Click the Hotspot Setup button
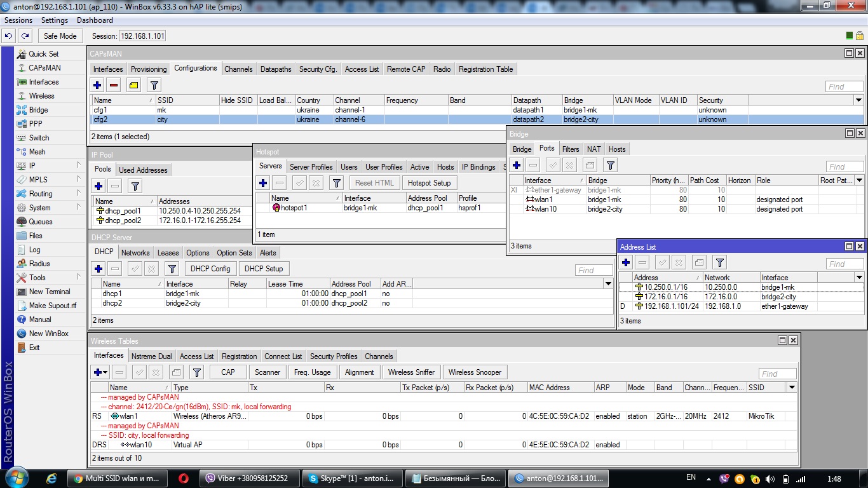 [429, 183]
